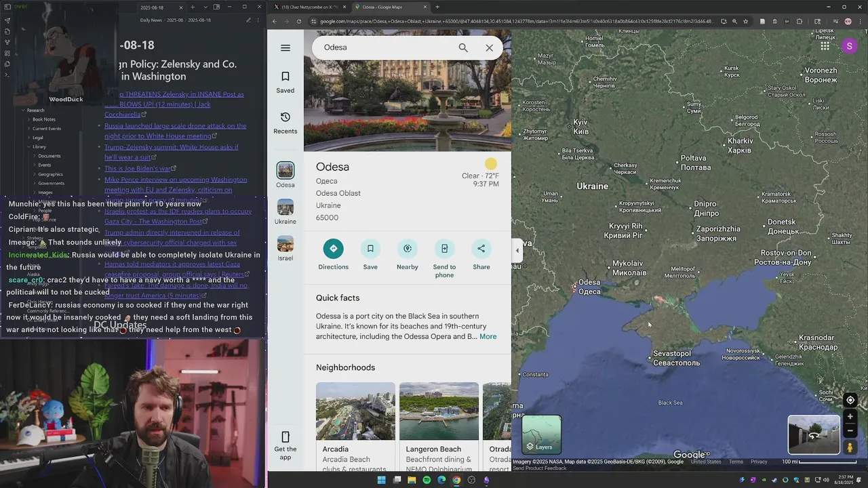Open the Google Maps hamburger menu
Image resolution: width=868 pixels, height=488 pixels.
point(285,48)
